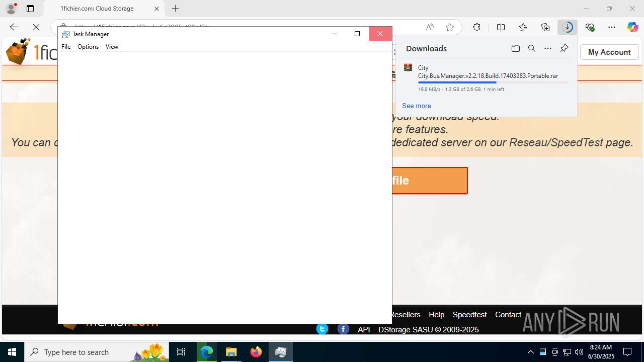Open the Options menu in Task Manager
Image resolution: width=644 pixels, height=362 pixels.
tap(88, 47)
